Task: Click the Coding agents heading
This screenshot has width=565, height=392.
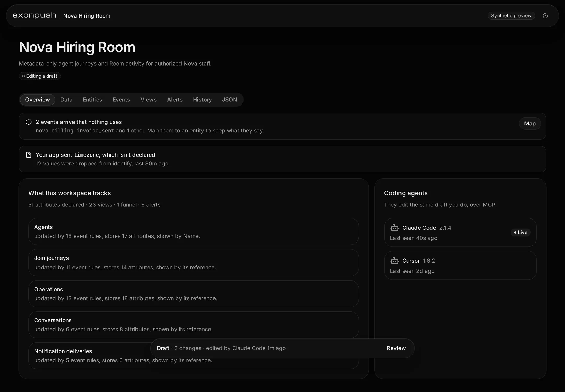Action: tap(406, 193)
